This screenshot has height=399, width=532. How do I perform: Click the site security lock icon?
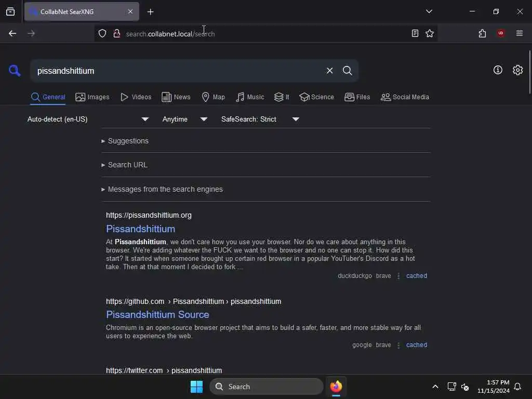(x=117, y=33)
